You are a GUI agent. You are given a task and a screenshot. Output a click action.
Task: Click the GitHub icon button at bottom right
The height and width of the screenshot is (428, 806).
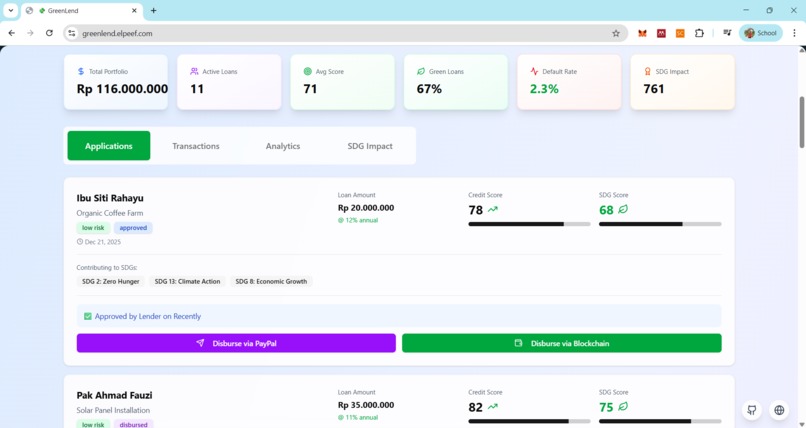pyautogui.click(x=752, y=410)
